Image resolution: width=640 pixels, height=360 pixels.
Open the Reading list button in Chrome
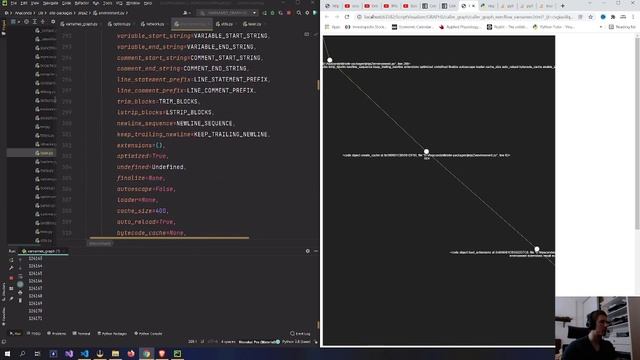pos(622,27)
